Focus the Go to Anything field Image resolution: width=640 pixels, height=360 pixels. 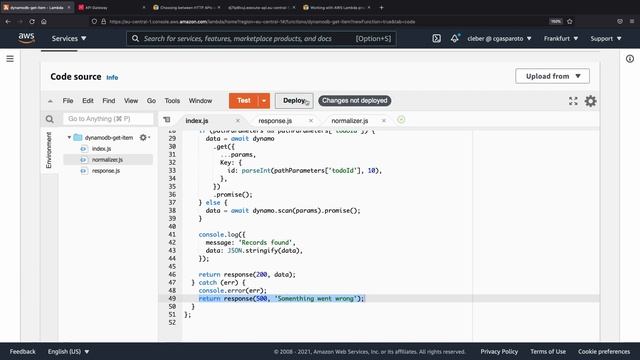coord(108,119)
